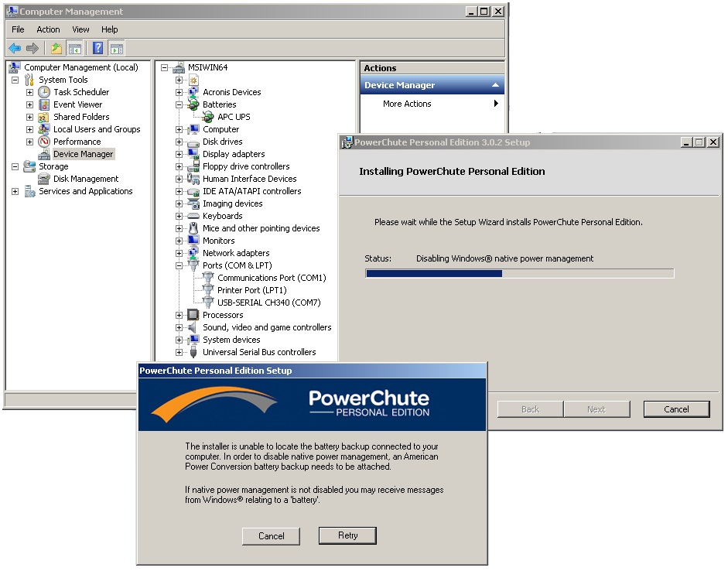This screenshot has height=571, width=728.
Task: Collapse the Batteries device category
Action: 179,104
